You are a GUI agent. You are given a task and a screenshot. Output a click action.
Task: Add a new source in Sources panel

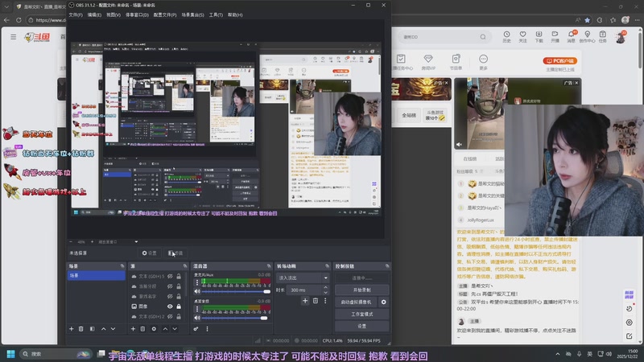[133, 329]
